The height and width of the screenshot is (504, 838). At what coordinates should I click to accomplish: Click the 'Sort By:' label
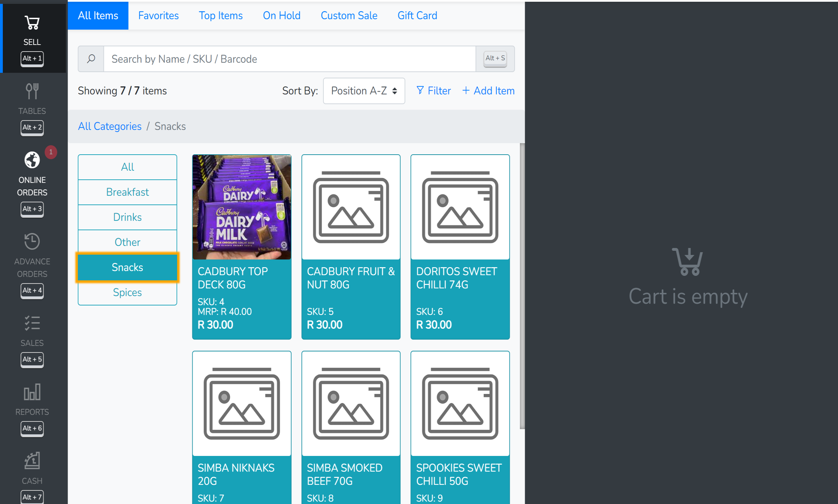[x=300, y=91]
